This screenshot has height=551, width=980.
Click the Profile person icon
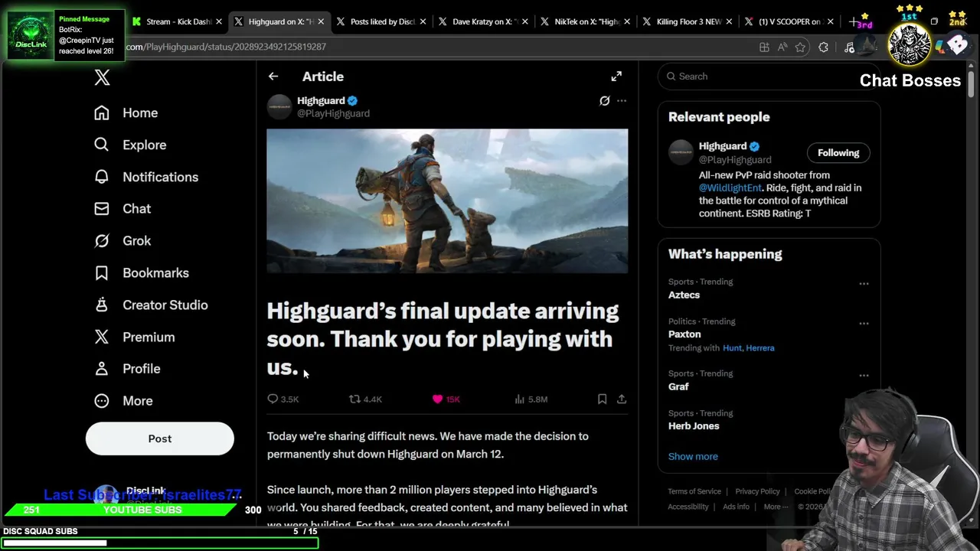point(102,368)
